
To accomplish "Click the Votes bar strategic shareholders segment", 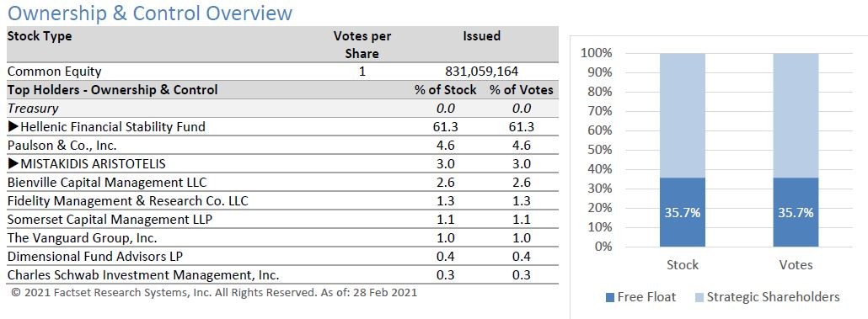I will coord(796,115).
